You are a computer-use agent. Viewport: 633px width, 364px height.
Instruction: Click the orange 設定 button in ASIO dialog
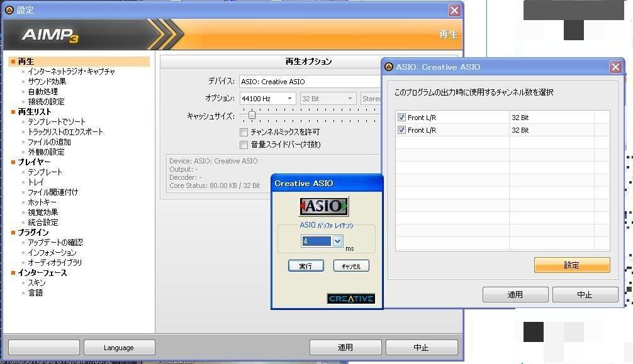pyautogui.click(x=571, y=265)
